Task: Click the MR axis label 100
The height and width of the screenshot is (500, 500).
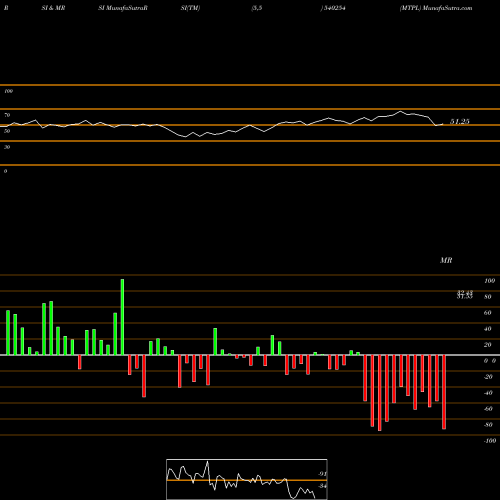Action: coord(489,281)
